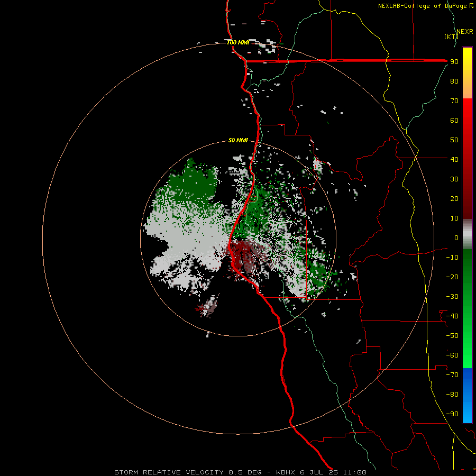
Task: Click the "NEXLAB-College of DuPage" credit text
Action: coord(422,6)
